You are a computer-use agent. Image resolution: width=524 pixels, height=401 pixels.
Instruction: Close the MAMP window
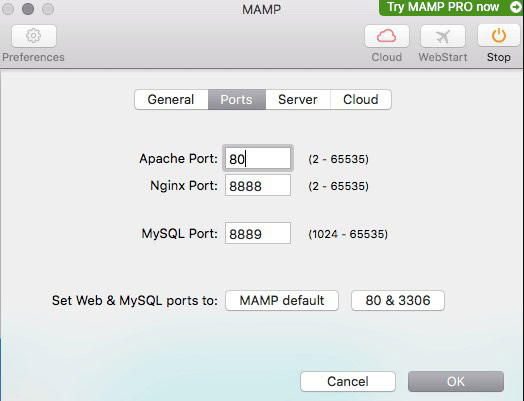tap(7, 9)
